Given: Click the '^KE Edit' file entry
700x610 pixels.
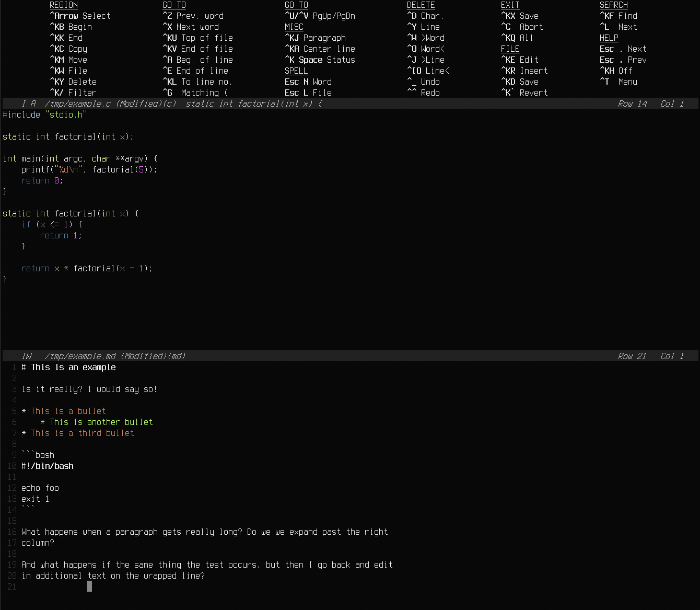Looking at the screenshot, I should click(x=520, y=60).
